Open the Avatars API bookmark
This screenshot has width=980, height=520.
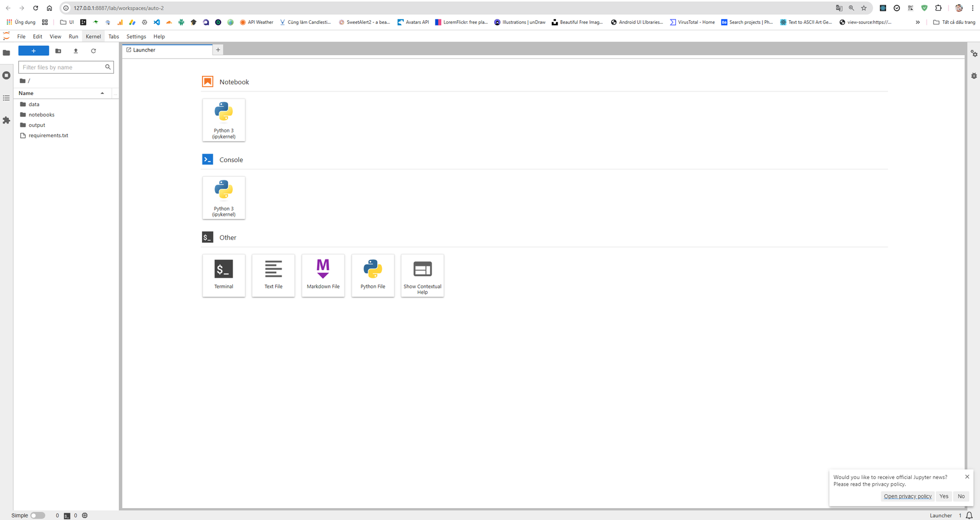click(413, 23)
